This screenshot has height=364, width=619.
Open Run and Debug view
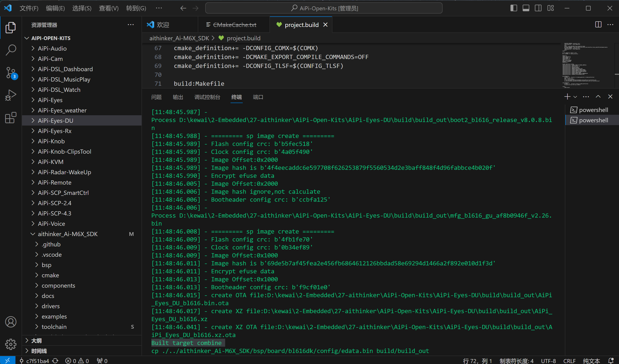click(11, 95)
